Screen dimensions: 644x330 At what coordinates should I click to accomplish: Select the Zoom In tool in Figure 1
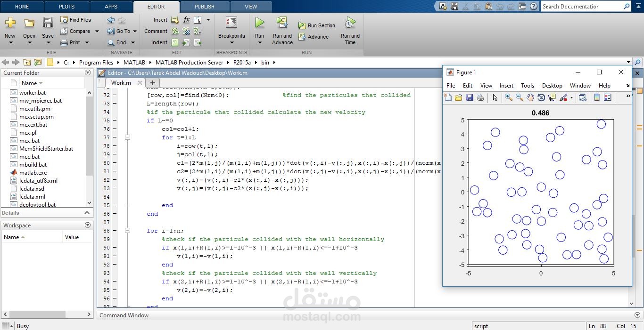[x=508, y=97]
